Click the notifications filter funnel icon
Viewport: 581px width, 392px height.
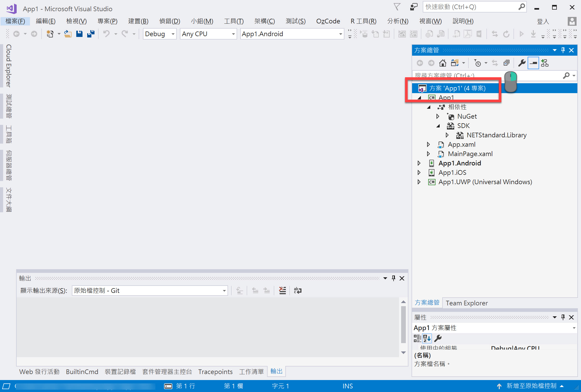point(397,7)
